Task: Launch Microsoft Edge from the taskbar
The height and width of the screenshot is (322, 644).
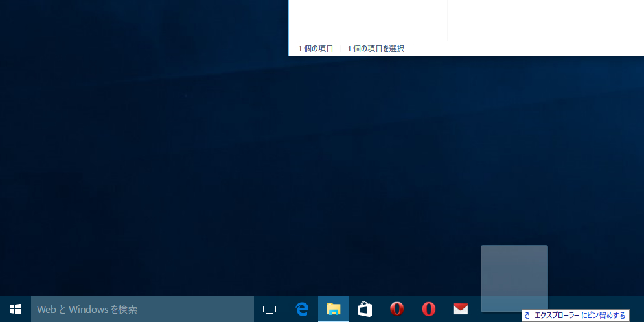Action: tap(302, 309)
